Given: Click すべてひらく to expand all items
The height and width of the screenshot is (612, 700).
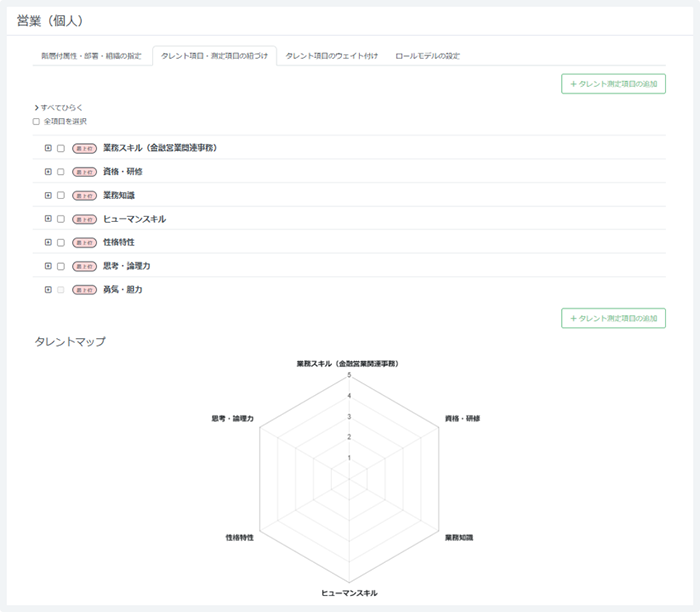Looking at the screenshot, I should tap(59, 107).
